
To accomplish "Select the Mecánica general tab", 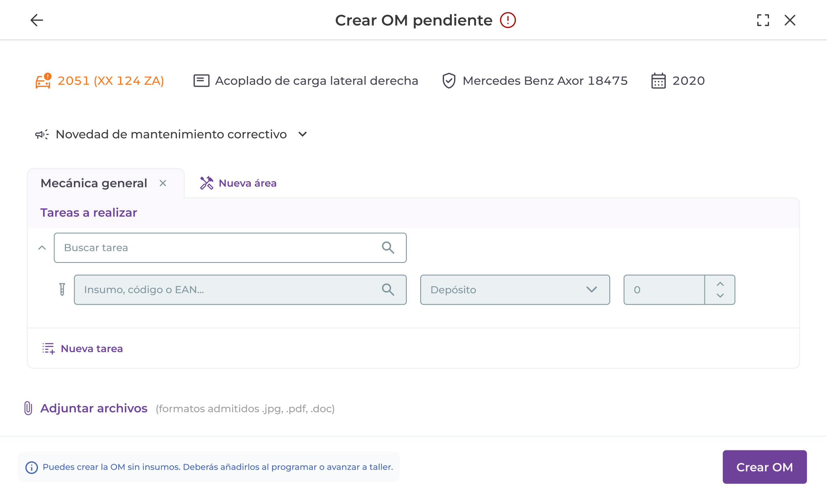I will pos(94,183).
